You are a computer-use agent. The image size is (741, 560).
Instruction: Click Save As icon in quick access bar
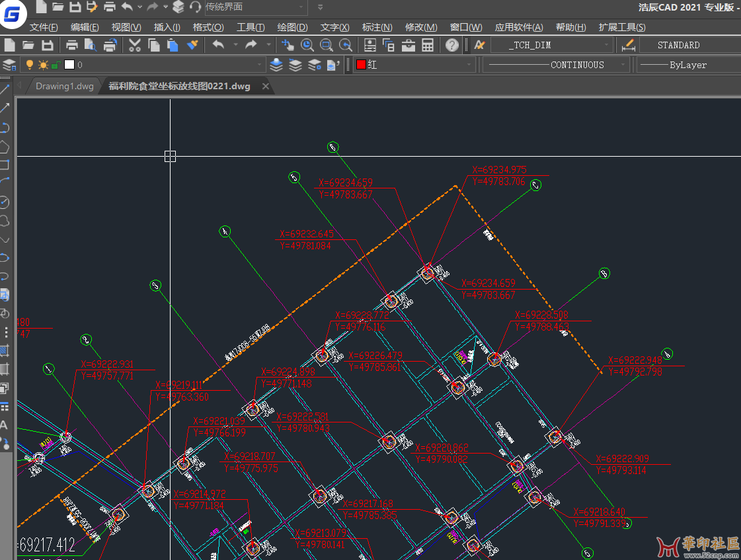(x=92, y=7)
